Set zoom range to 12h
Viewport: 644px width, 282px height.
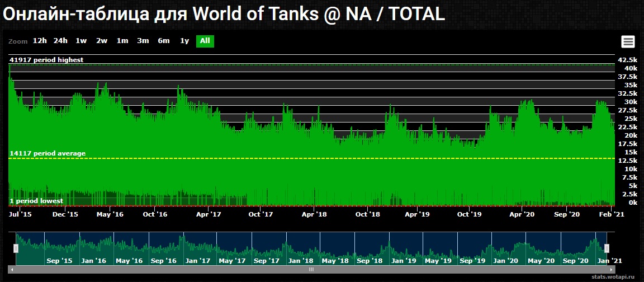40,41
